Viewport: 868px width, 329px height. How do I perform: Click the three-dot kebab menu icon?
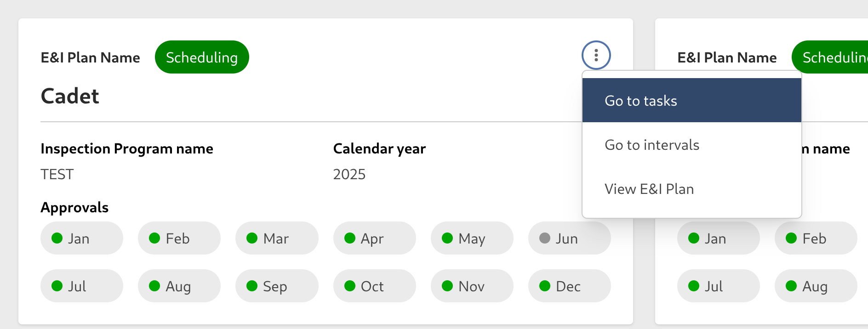coord(596,55)
